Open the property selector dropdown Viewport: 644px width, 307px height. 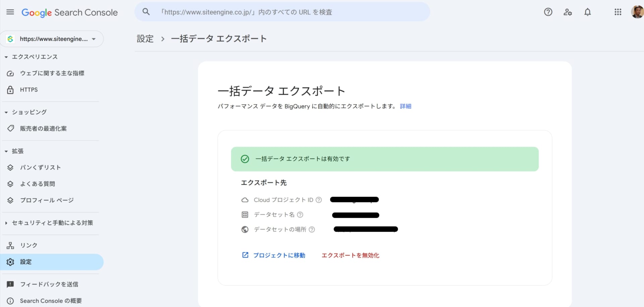(x=94, y=39)
